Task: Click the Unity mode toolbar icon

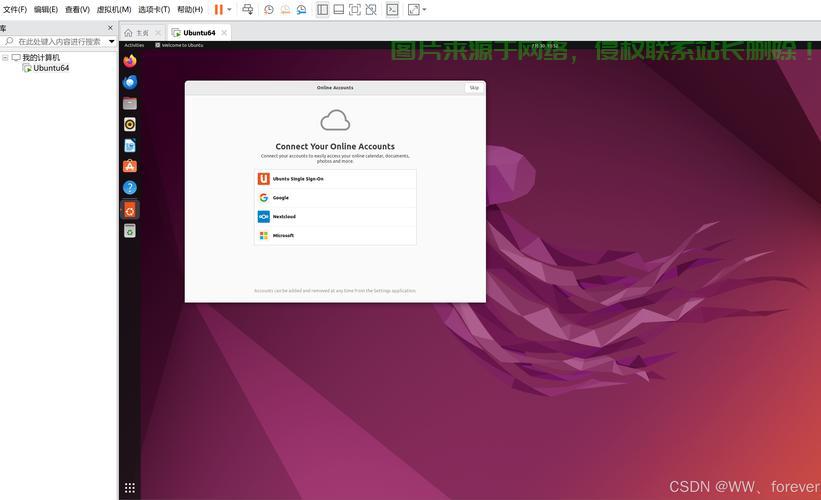Action: coord(371,9)
